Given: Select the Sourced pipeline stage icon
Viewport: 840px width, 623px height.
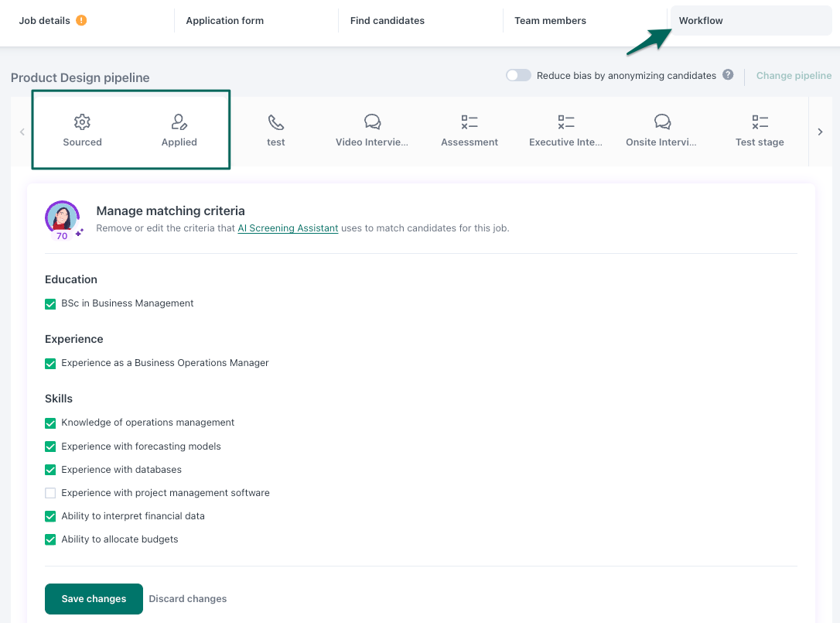Looking at the screenshot, I should 82,122.
